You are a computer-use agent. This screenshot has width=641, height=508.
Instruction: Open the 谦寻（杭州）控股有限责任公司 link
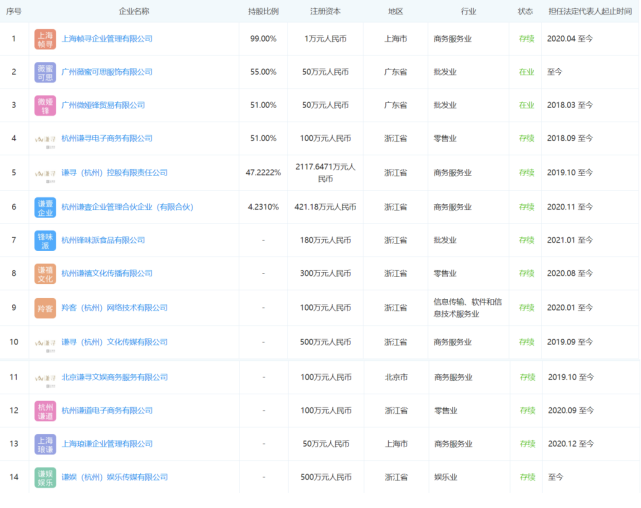(x=114, y=173)
